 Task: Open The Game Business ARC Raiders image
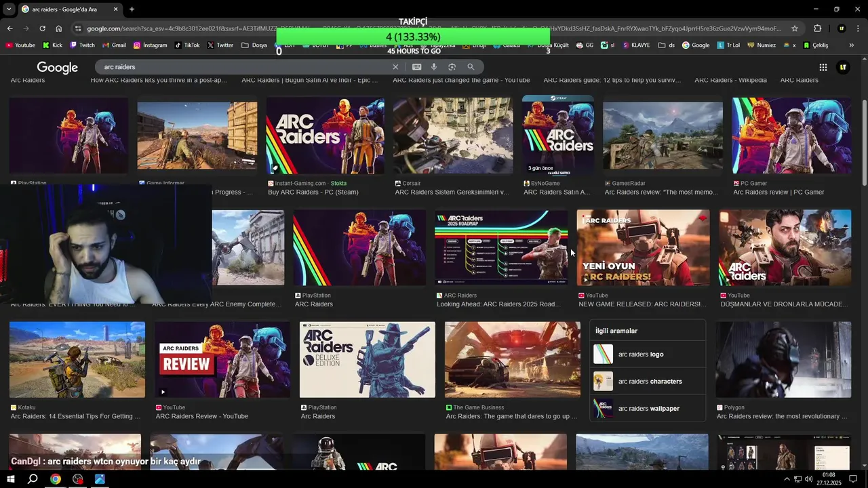[x=513, y=360]
